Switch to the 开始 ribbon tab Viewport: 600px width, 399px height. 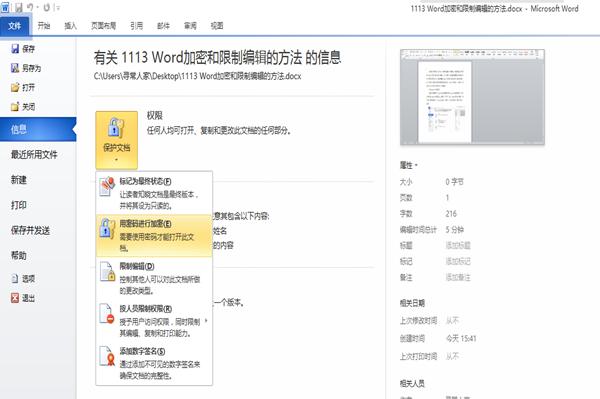[x=44, y=26]
